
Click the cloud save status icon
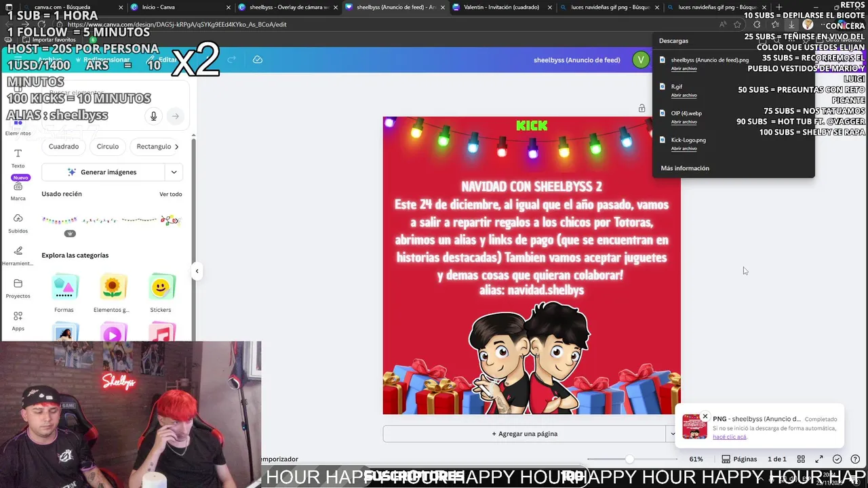(258, 60)
